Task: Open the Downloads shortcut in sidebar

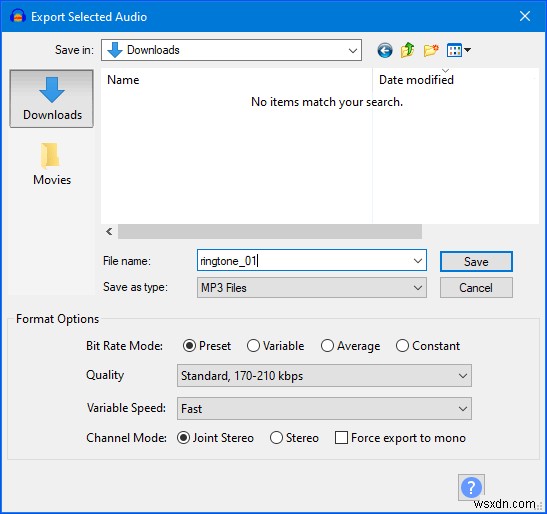Action: (52, 99)
